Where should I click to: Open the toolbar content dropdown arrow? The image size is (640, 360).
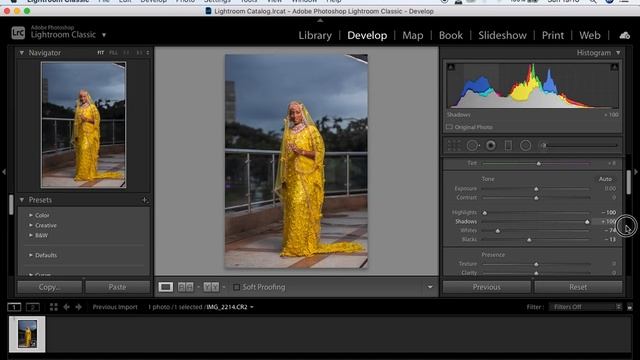pos(430,287)
